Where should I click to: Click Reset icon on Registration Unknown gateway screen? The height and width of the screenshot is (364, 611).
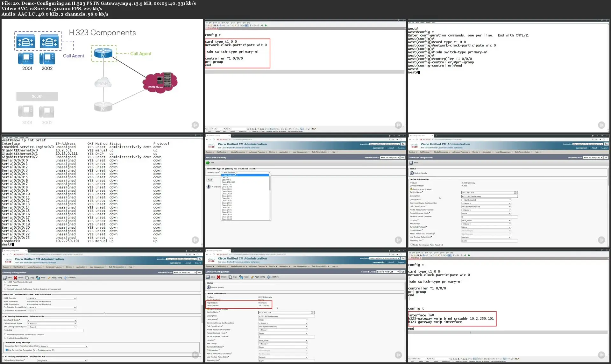coord(241,277)
